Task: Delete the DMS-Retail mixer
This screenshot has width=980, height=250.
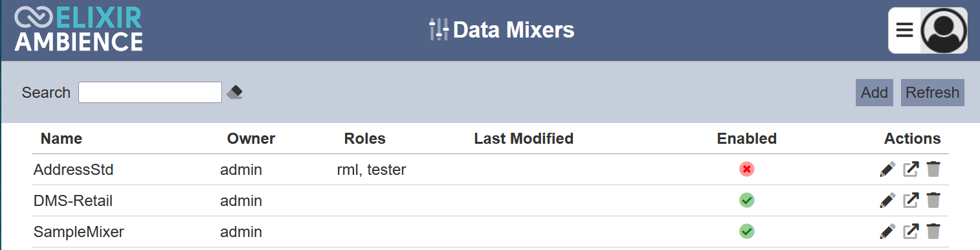Action: coord(933,201)
